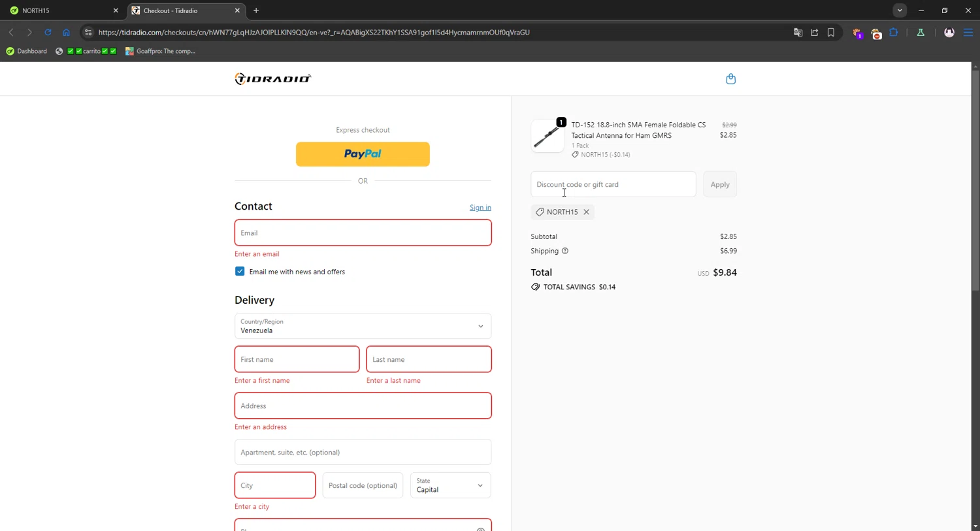Reload the page with the refresh icon
Screen dimensions: 980x531
click(48, 32)
